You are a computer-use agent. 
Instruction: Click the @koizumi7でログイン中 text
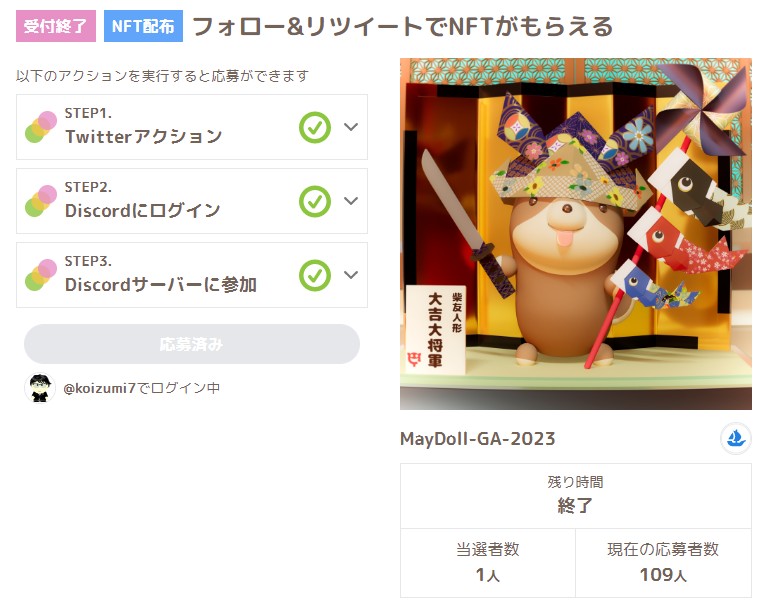tap(141, 388)
